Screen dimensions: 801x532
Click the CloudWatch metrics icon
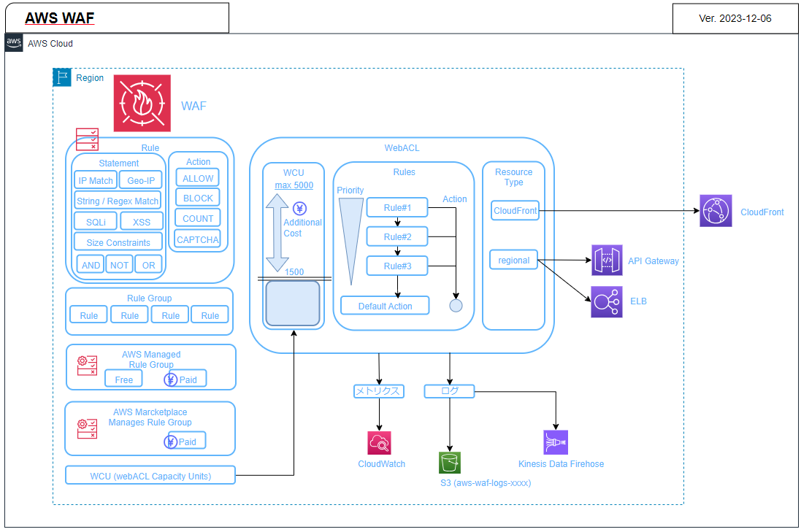pos(380,443)
